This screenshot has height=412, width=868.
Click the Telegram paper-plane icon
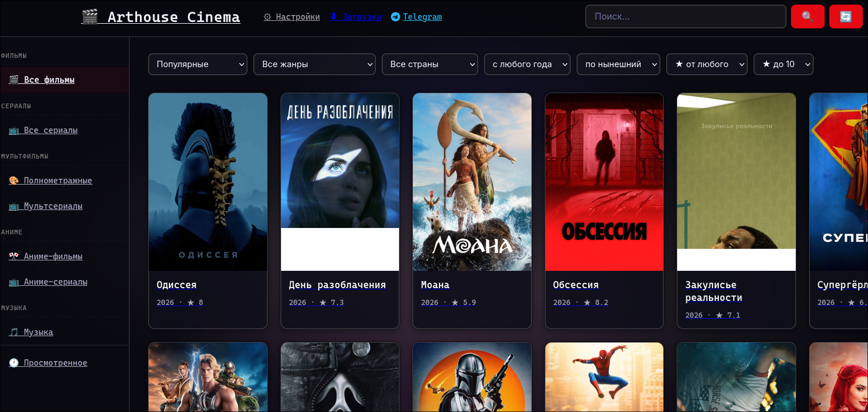(396, 17)
